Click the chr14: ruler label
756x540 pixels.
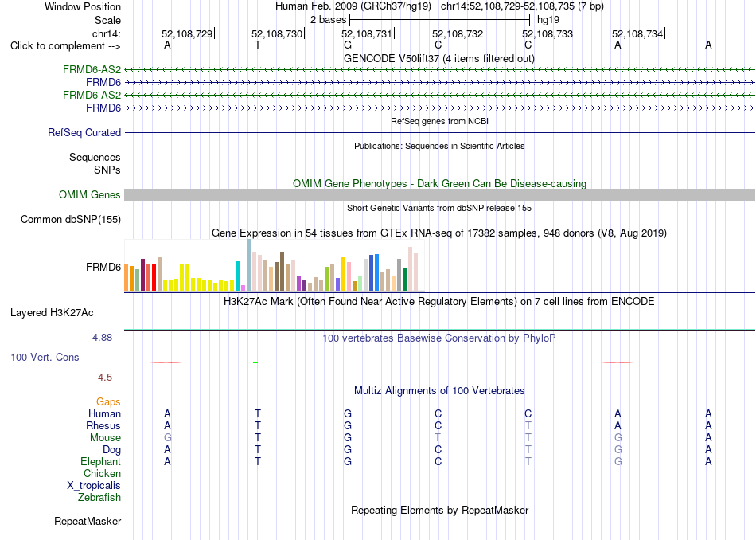pos(107,33)
